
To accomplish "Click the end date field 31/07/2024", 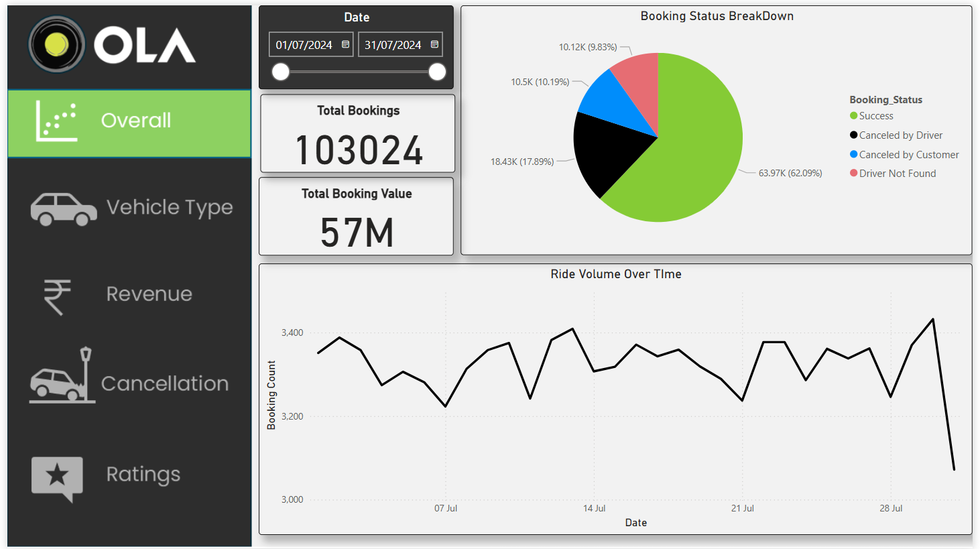I will coord(400,45).
